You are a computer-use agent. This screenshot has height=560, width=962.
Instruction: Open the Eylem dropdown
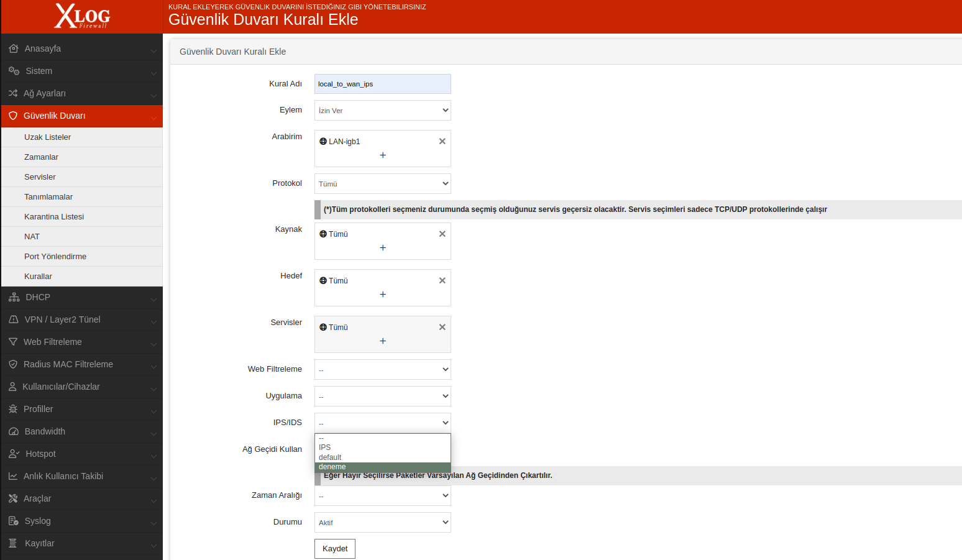[383, 110]
